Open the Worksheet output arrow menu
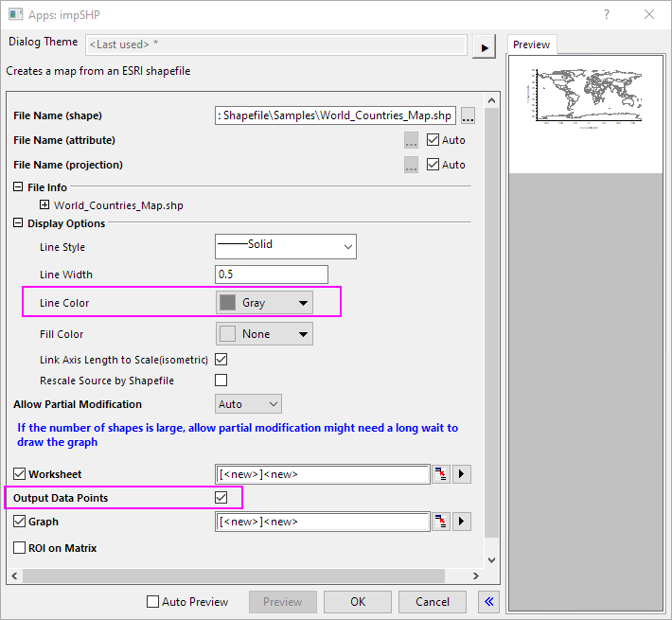The width and height of the screenshot is (672, 620). point(462,474)
